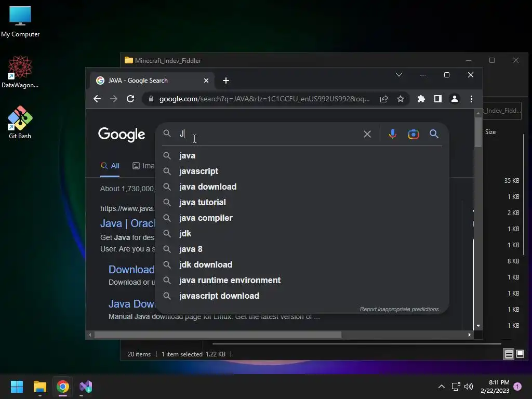The height and width of the screenshot is (399, 532).
Task: Open Chrome three-dot menu
Action: 471,99
